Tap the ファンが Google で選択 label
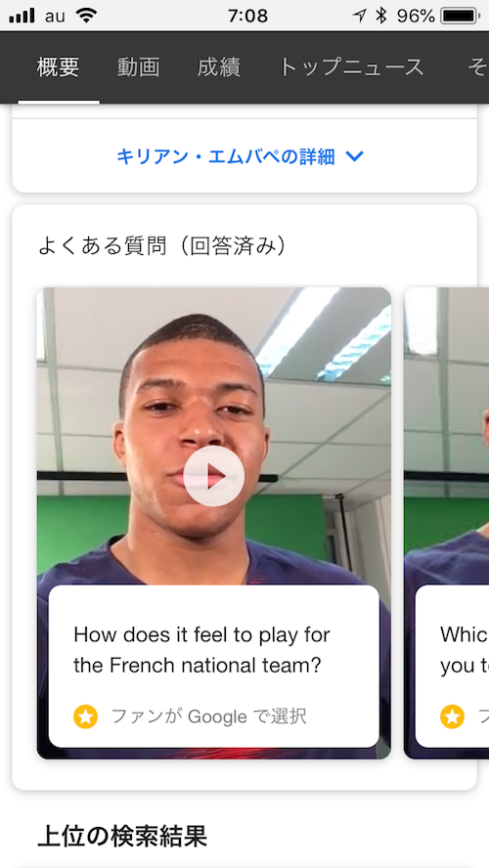This screenshot has height=868, width=489. (208, 716)
